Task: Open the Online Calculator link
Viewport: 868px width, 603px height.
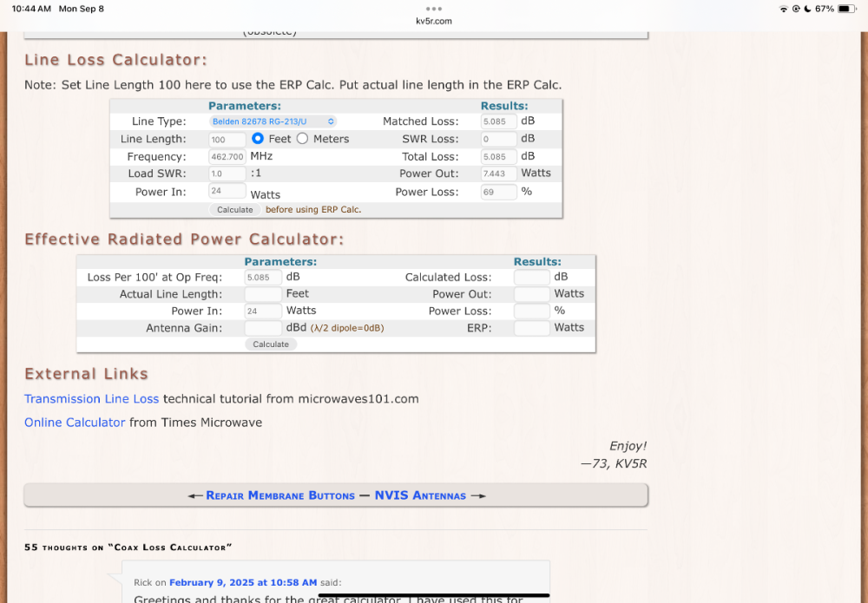Action: (x=75, y=423)
